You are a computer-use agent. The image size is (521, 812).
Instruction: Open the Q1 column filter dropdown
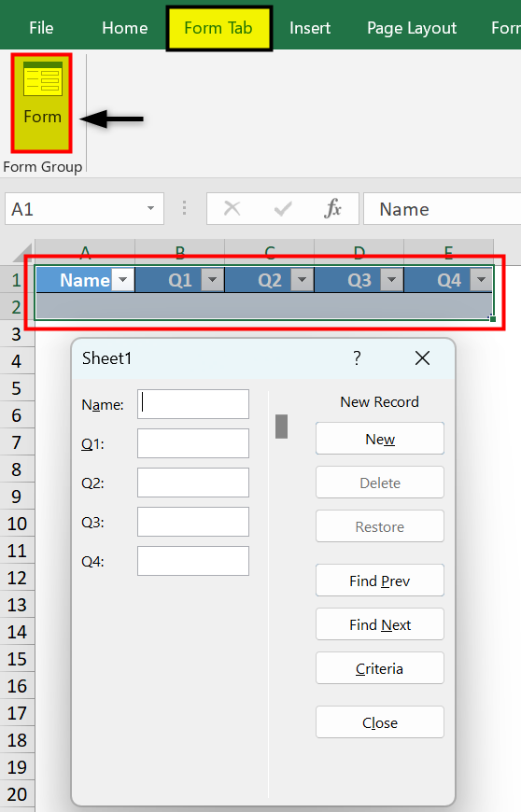[213, 280]
